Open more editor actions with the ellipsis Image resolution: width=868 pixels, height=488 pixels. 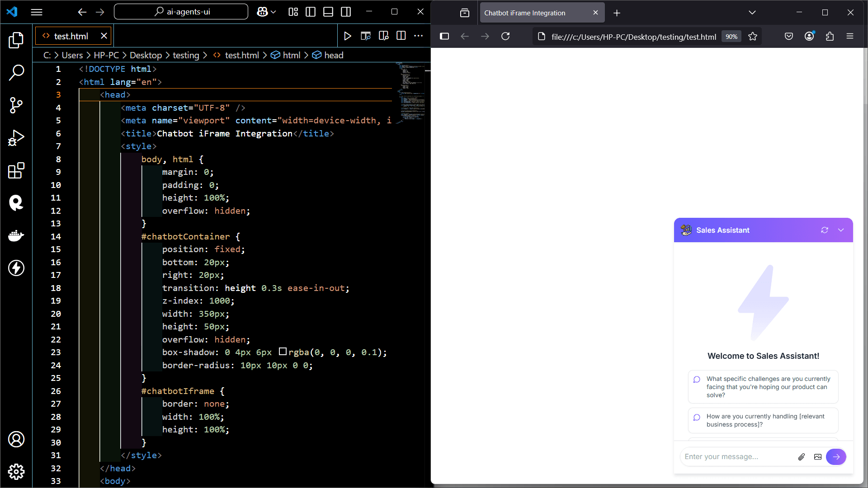point(418,36)
